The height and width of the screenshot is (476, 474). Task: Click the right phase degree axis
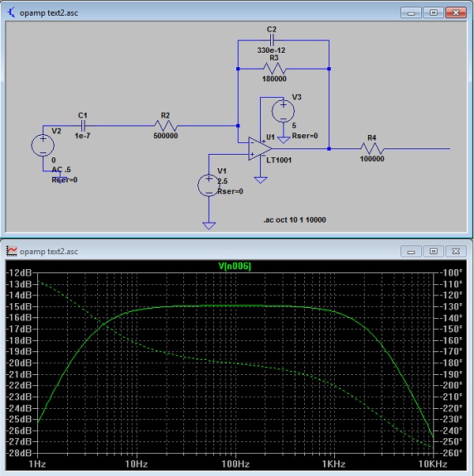pos(452,363)
